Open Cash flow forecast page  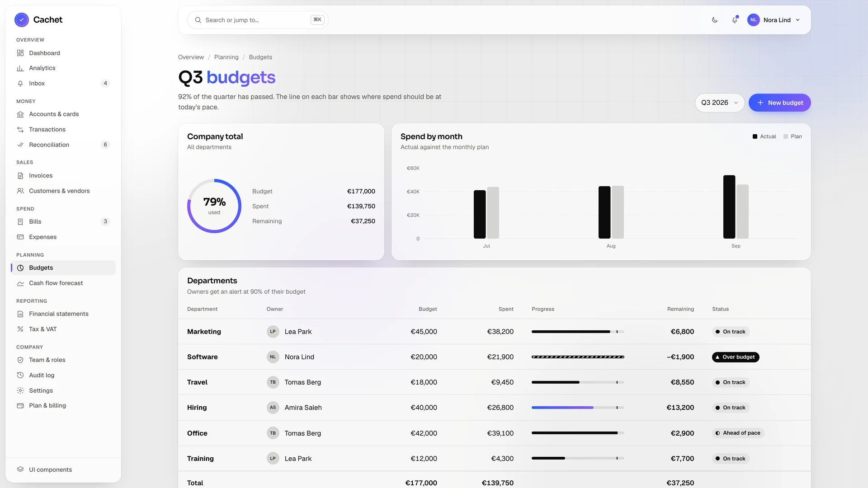[63, 283]
